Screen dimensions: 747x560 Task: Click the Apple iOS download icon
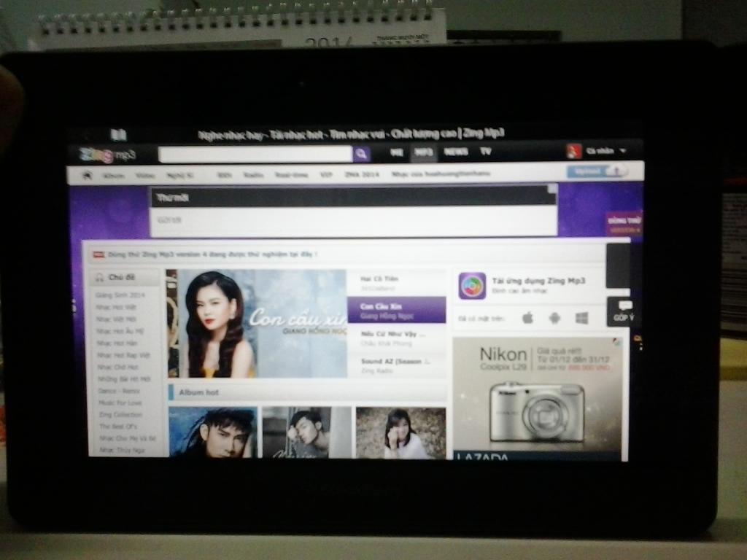point(527,318)
